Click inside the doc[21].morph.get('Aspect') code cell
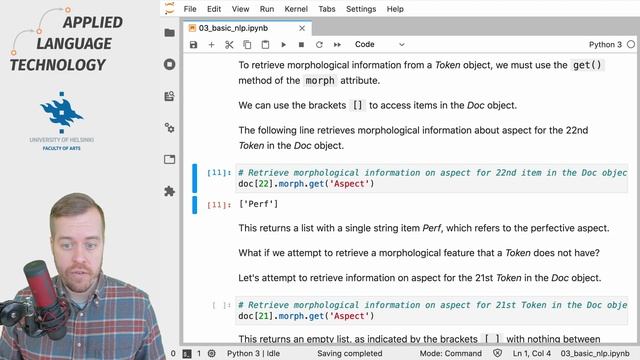 [431, 311]
